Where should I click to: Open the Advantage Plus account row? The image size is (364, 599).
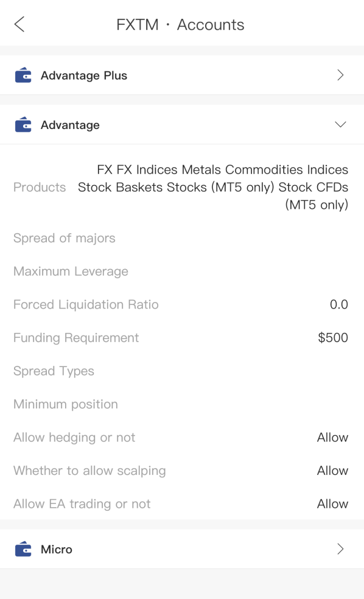point(182,75)
